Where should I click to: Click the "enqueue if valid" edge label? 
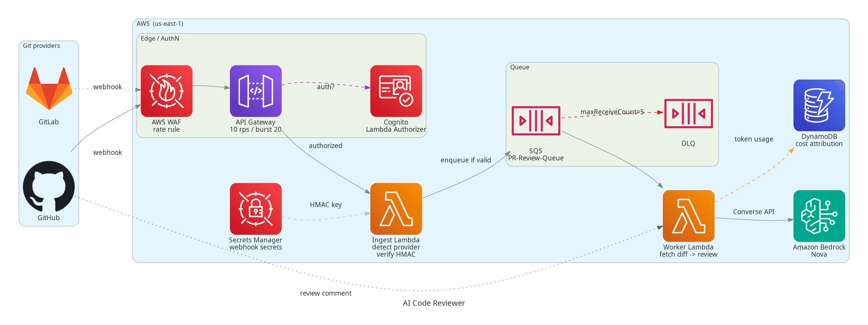pyautogui.click(x=466, y=160)
